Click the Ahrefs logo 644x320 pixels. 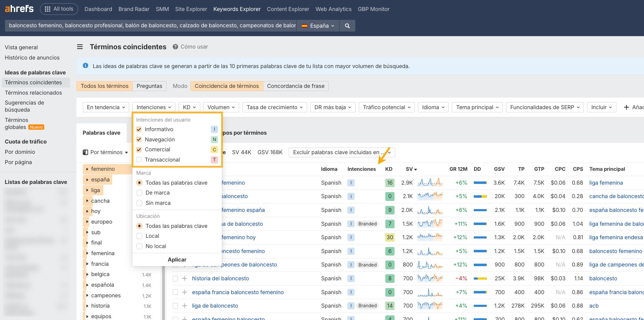click(x=19, y=9)
